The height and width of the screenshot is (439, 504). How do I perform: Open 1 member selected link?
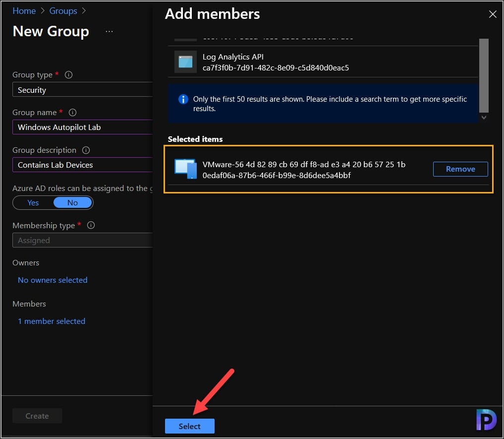(x=52, y=321)
